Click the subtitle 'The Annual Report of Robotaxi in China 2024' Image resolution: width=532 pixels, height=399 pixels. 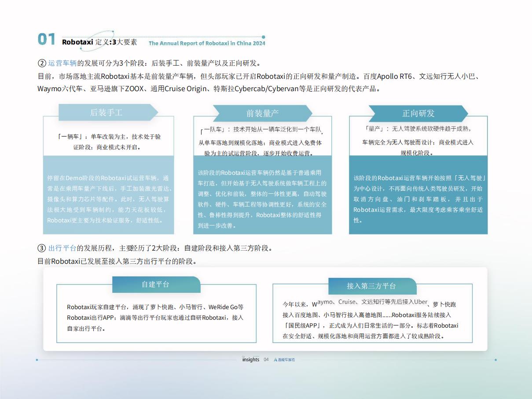(207, 44)
